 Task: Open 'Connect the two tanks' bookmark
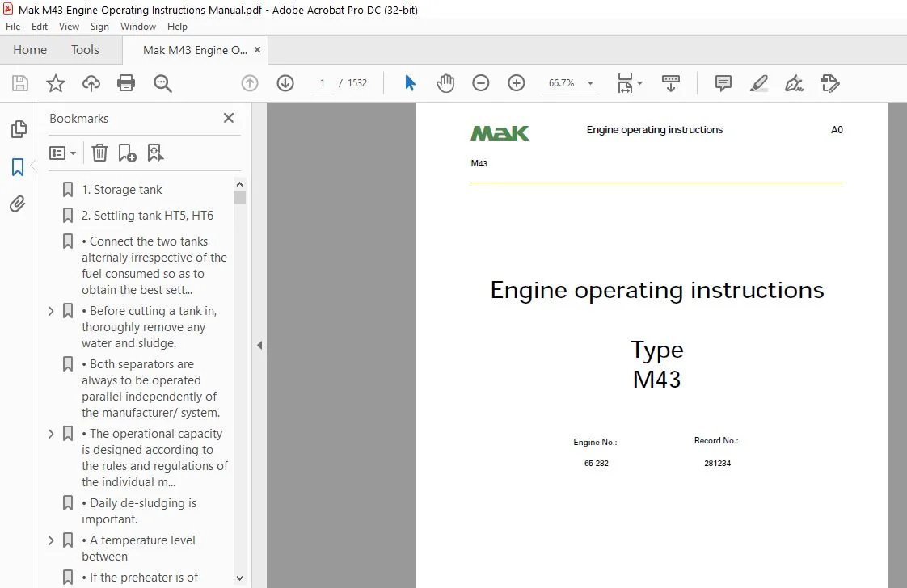tap(154, 266)
